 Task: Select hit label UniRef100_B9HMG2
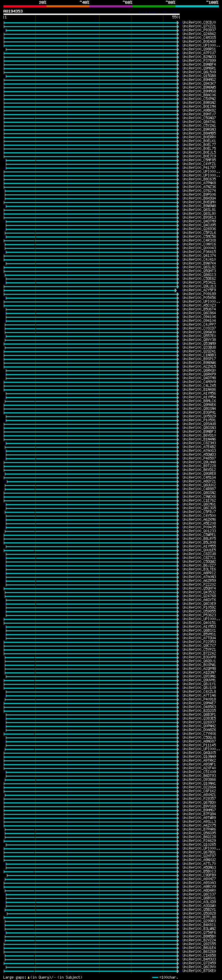tap(199, 80)
